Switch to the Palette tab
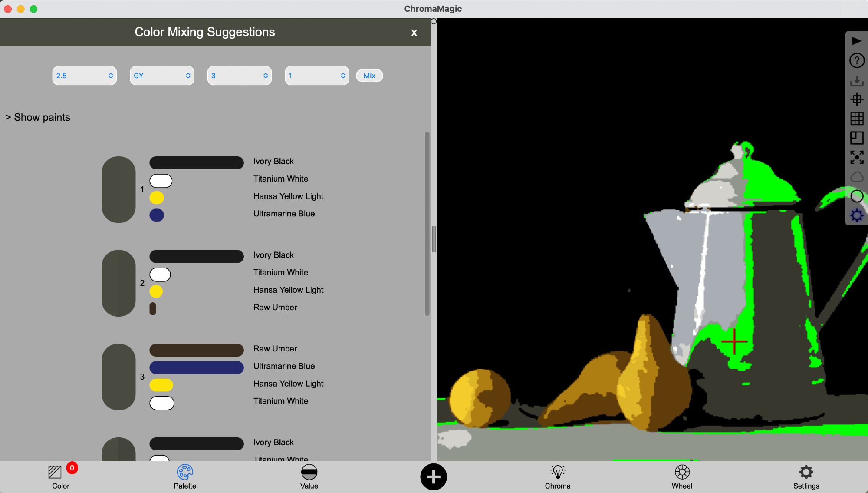868x493 pixels. point(185,476)
